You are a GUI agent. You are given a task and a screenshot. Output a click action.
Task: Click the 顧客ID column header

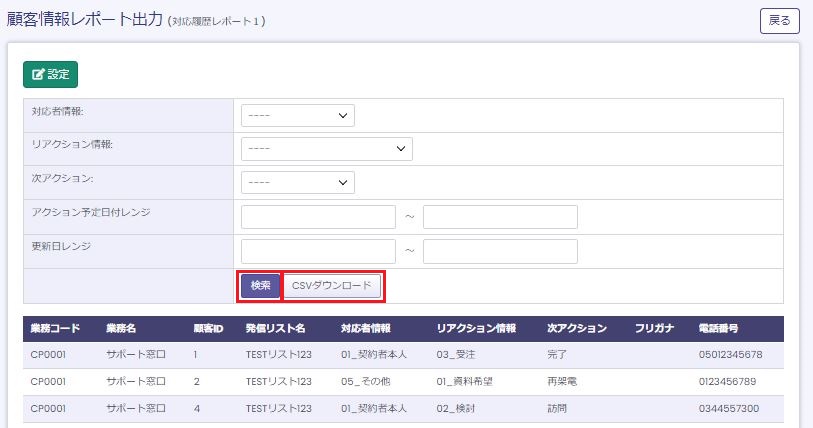[x=208, y=328]
